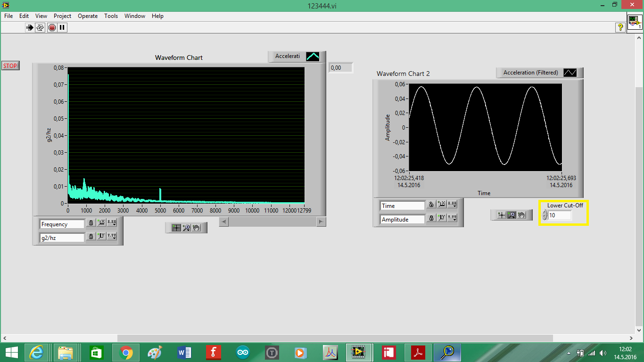Click the Waveform Chart scrollbar right arrow

321,222
